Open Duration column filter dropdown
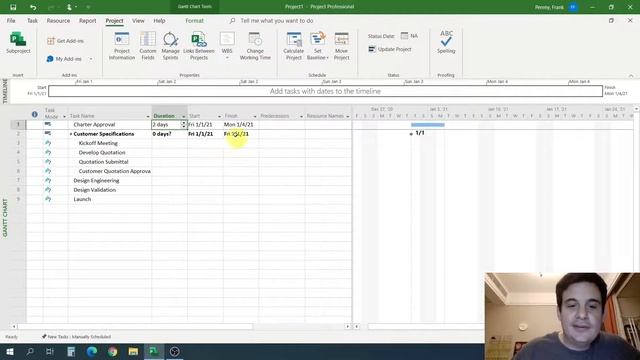This screenshot has height=360, width=640. [183, 117]
